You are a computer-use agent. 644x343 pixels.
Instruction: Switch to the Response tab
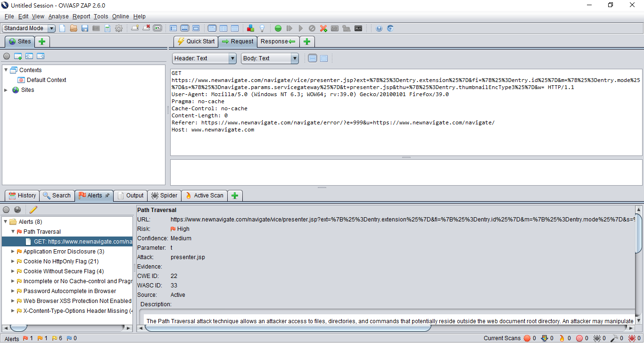coord(275,41)
